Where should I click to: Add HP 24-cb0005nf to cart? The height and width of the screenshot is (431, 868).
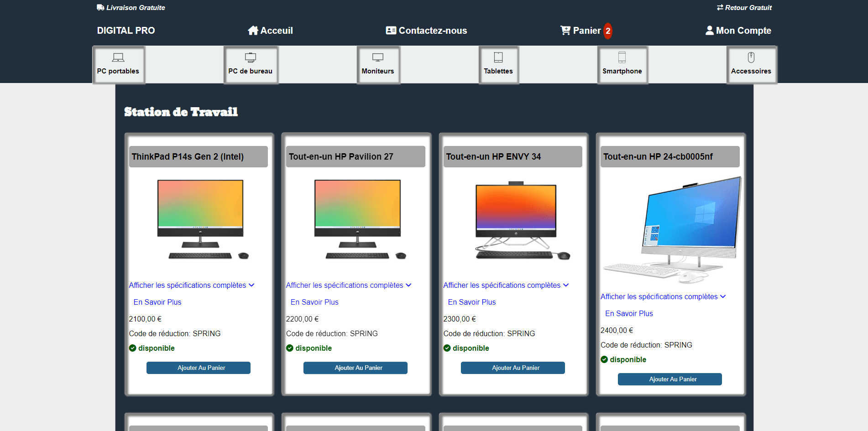pyautogui.click(x=670, y=379)
